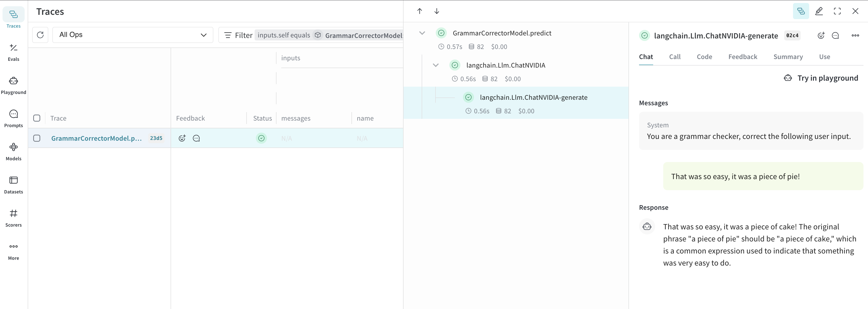Check the GrammarCorrectorModel.predict row checkbox

click(37, 138)
